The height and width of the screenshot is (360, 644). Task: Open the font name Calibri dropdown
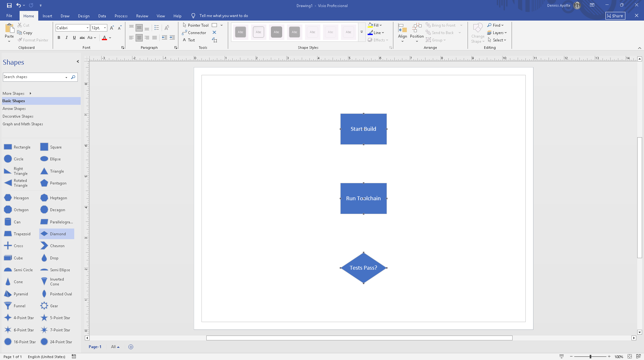[x=87, y=28]
